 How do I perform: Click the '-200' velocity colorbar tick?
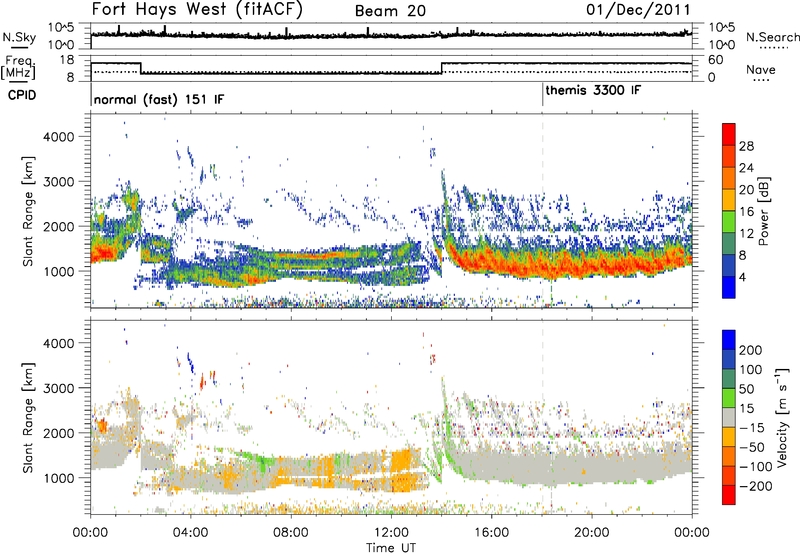point(755,486)
